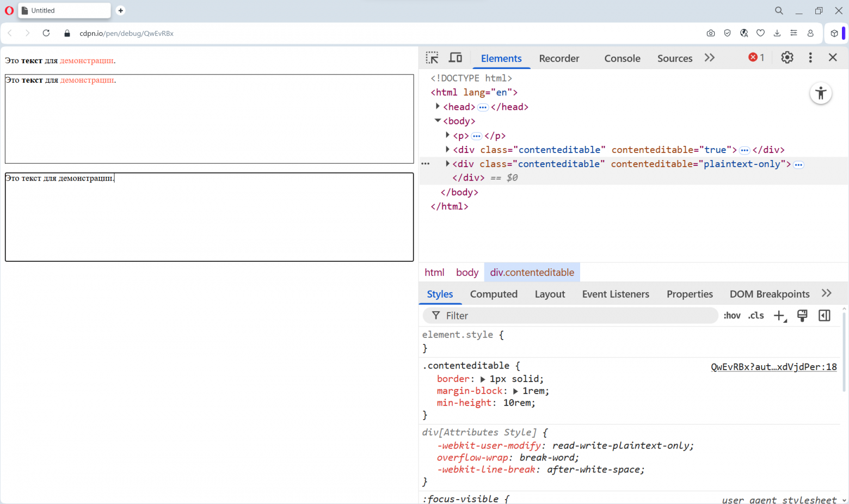Viewport: 849px width, 504px height.
Task: Expand the margin-block shorthand triangle
Action: (x=515, y=391)
